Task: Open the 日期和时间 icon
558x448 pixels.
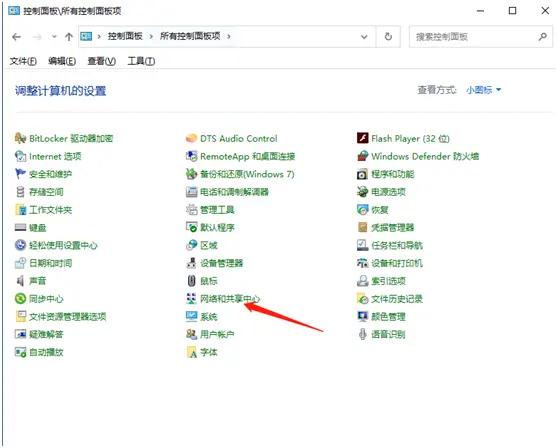Action: (20, 263)
